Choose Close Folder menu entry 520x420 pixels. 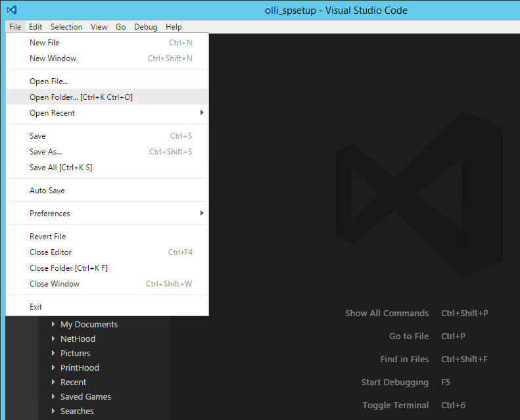107,268
